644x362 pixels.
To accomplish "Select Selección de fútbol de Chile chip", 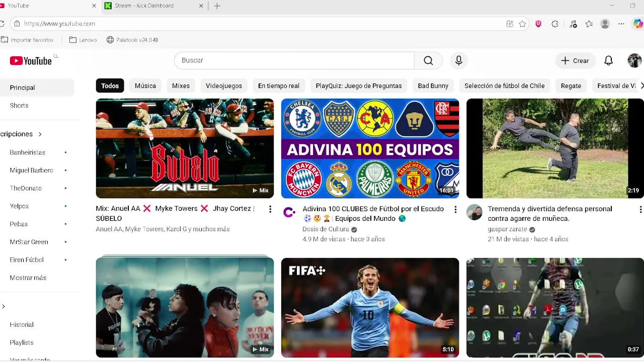I will point(505,86).
